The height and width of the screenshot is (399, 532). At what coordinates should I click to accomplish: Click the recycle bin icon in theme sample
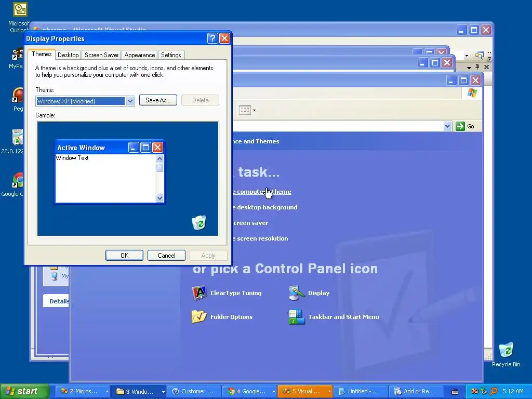[x=199, y=222]
